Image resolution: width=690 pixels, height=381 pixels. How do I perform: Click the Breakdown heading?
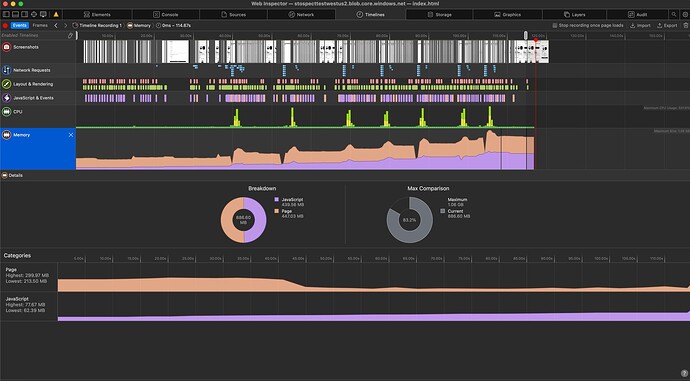click(262, 188)
